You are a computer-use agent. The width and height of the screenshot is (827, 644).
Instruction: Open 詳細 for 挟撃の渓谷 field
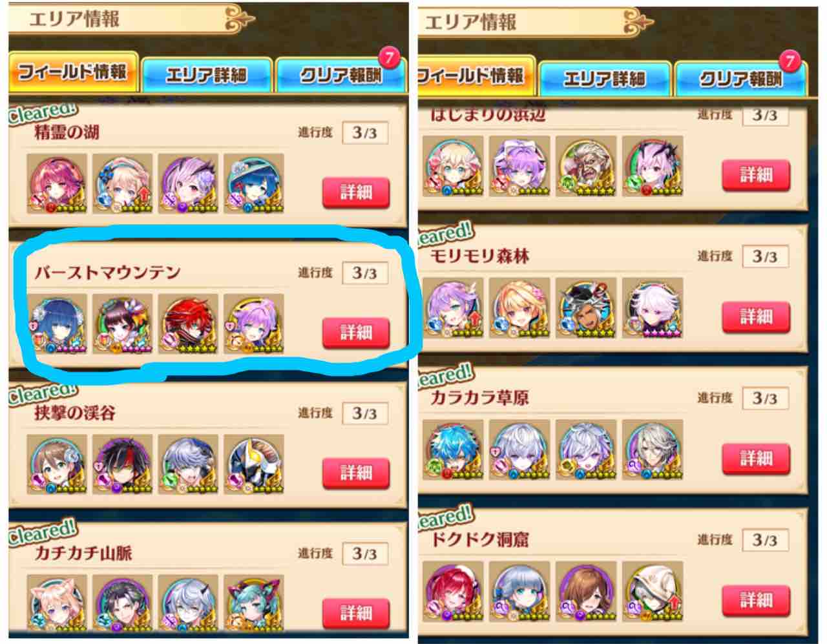pyautogui.click(x=356, y=473)
